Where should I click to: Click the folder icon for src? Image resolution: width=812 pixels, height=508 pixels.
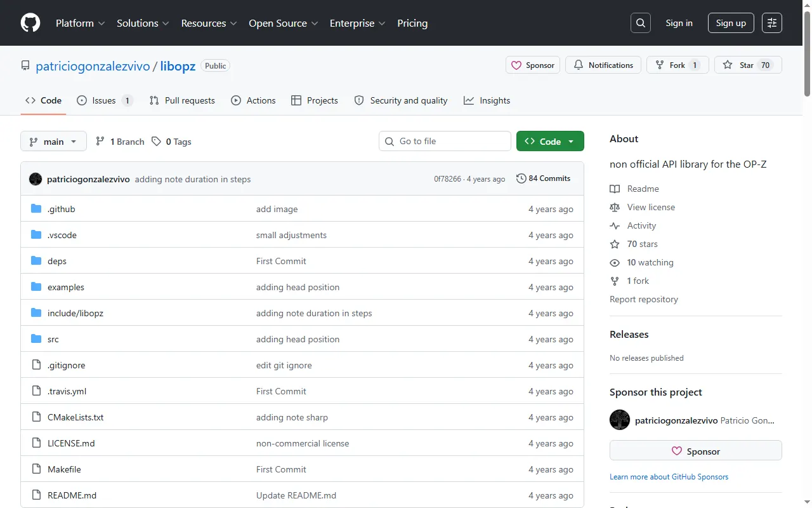[36, 339]
